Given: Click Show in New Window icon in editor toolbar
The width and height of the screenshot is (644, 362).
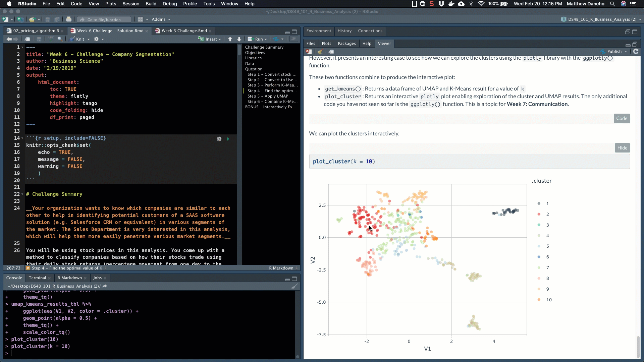Looking at the screenshot, I should pyautogui.click(x=27, y=39).
